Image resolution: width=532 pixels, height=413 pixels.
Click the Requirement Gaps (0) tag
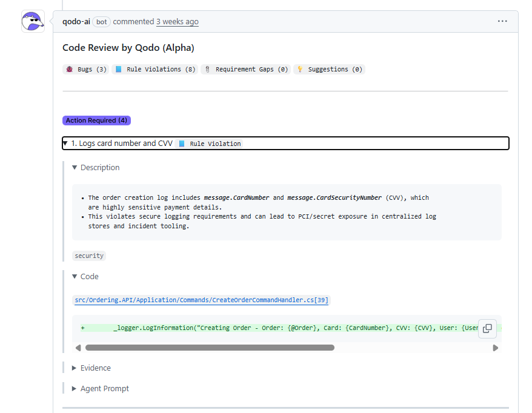pos(245,69)
